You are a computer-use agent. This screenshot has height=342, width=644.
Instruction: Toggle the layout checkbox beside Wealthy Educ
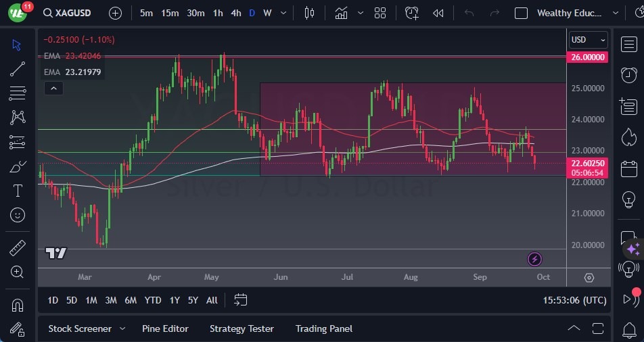(521, 13)
